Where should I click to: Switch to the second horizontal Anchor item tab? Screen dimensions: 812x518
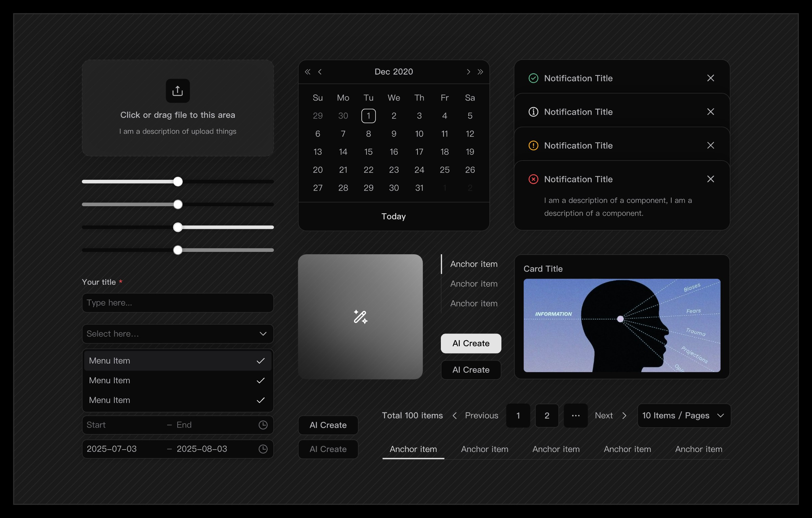484,449
